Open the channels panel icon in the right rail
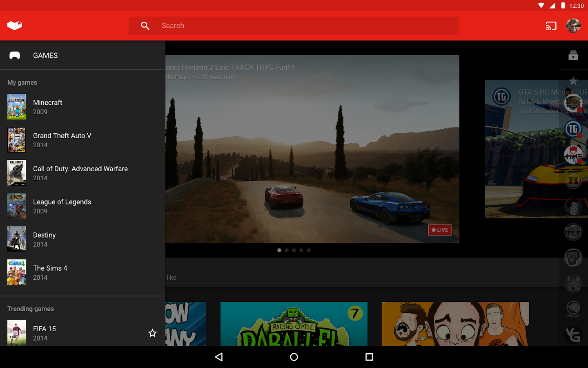Viewport: 588px width, 368px height. coord(573,55)
